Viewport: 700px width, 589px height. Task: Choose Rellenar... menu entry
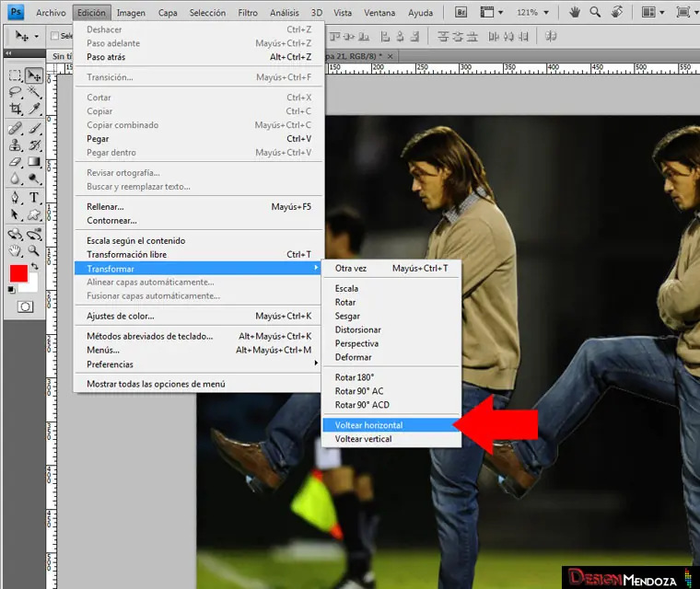coord(197,206)
